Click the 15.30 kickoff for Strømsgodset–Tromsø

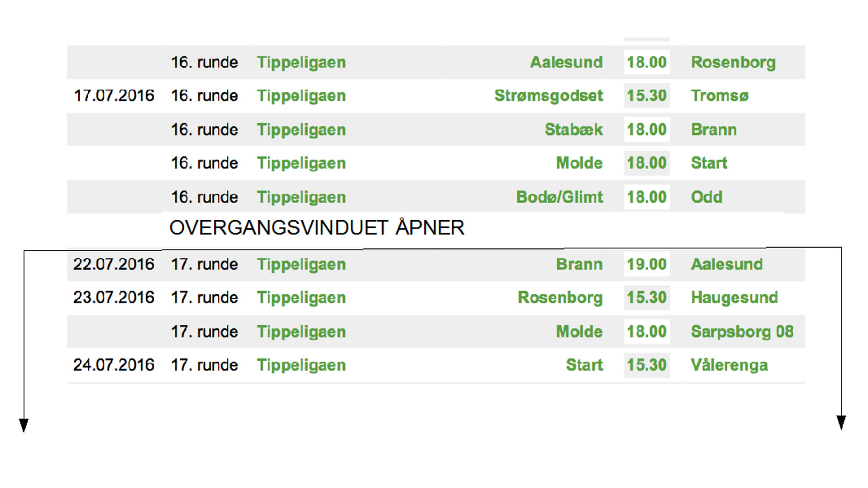tap(646, 96)
